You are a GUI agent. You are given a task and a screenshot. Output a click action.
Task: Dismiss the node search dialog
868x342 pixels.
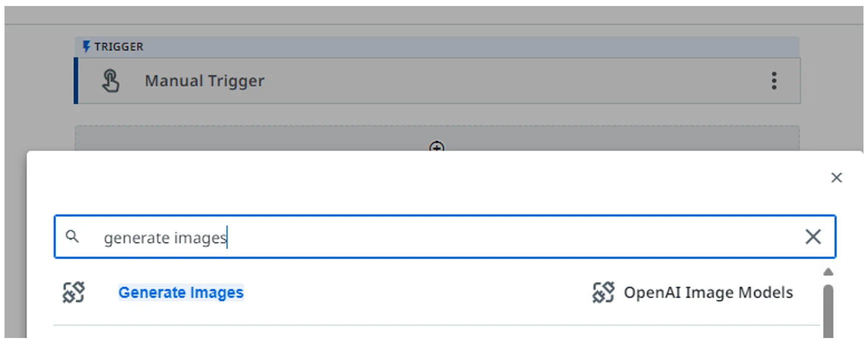[x=836, y=177]
